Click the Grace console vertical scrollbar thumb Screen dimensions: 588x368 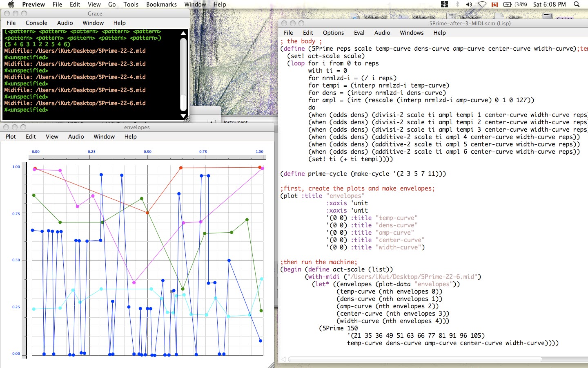pyautogui.click(x=183, y=103)
